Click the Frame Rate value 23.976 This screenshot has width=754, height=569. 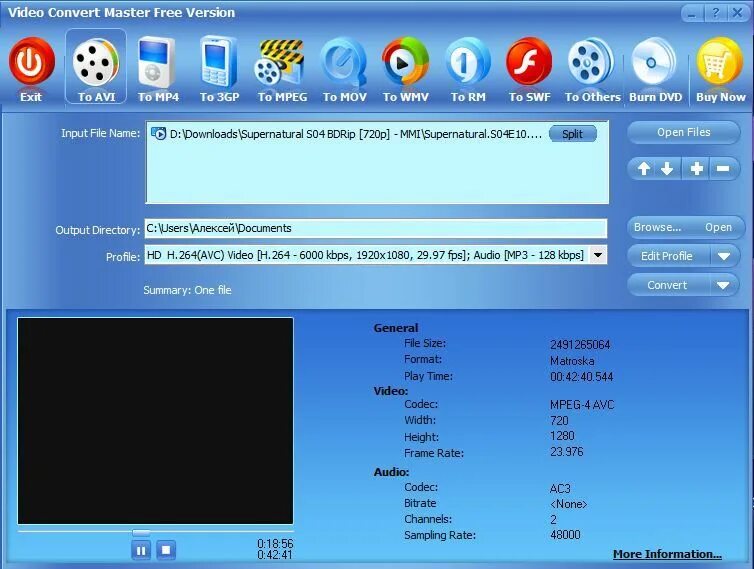[566, 452]
